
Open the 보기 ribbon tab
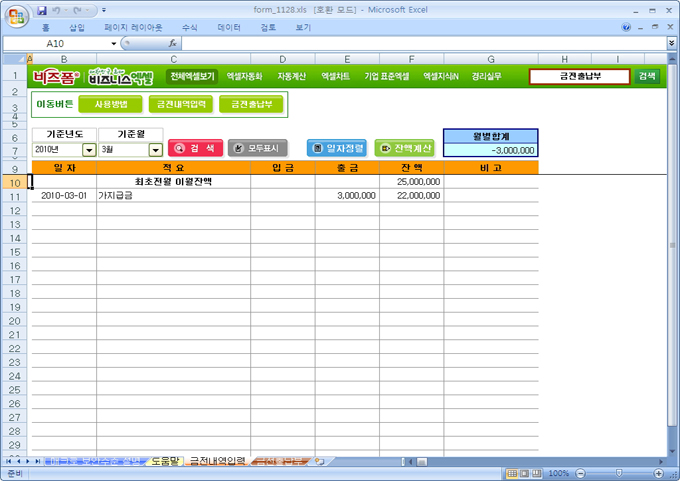[303, 28]
